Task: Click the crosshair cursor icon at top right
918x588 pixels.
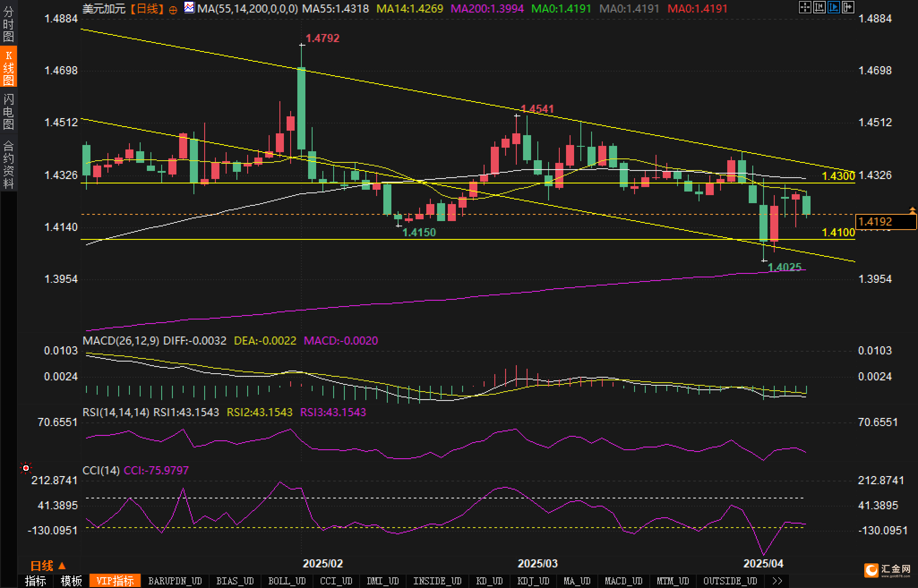Action: coord(805,7)
